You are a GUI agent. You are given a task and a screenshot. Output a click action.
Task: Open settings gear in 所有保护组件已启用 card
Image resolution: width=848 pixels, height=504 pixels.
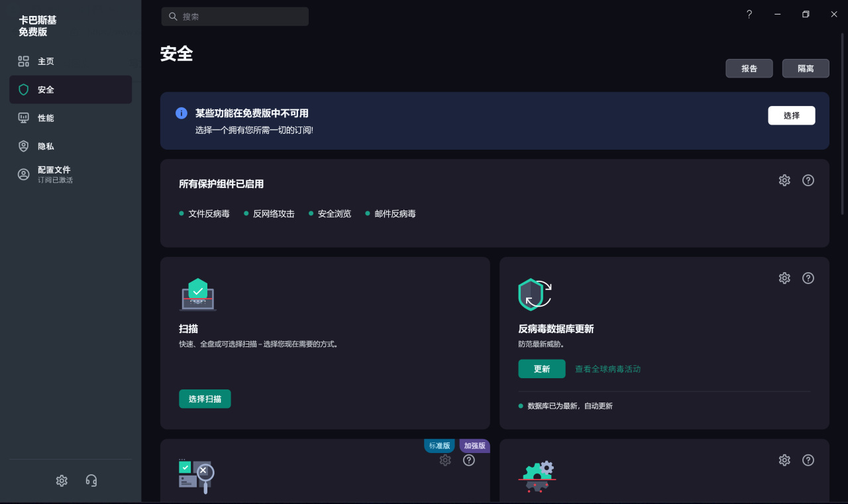[784, 180]
